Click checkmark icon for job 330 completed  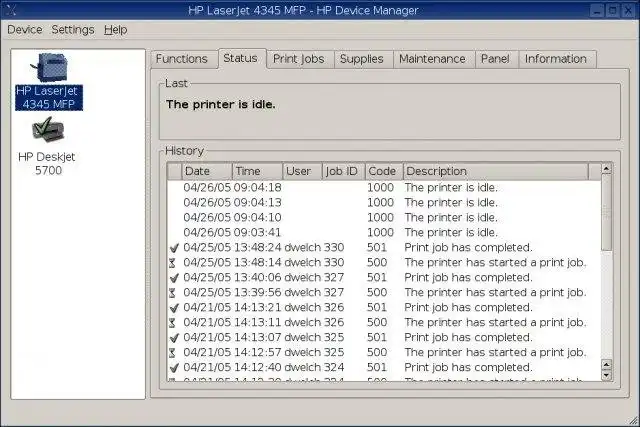click(x=174, y=248)
